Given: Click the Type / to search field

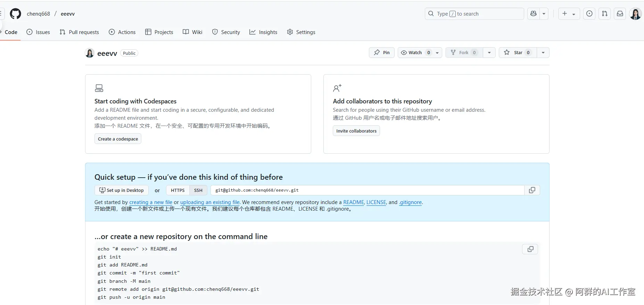Looking at the screenshot, I should coord(474,14).
